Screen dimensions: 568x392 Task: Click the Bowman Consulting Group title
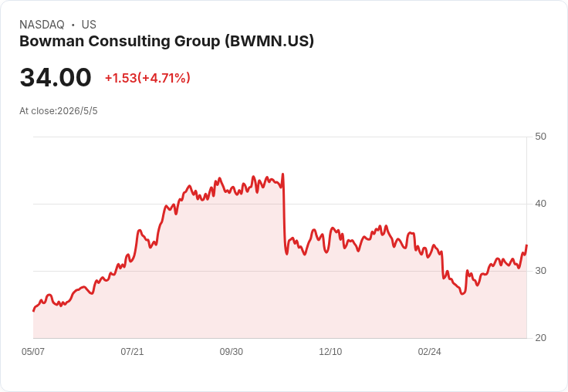click(167, 42)
